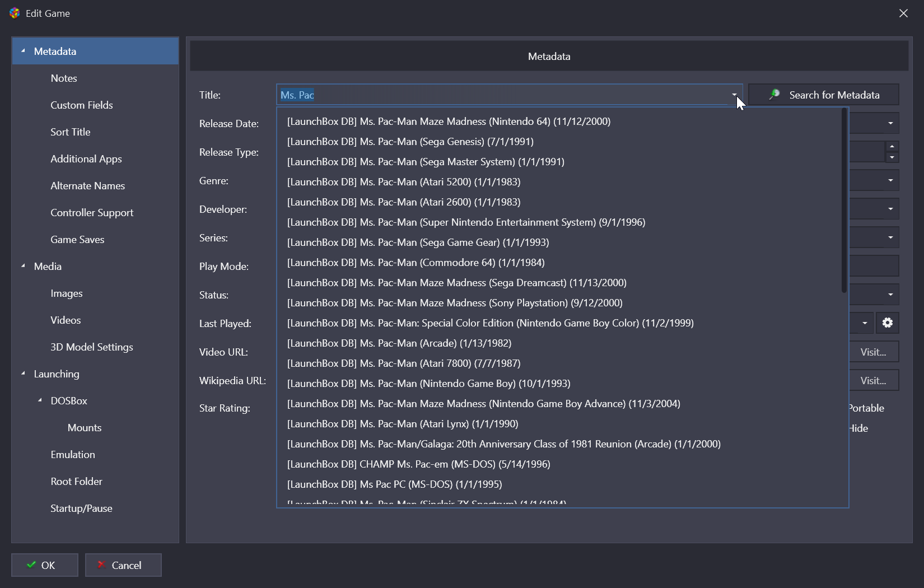The image size is (924, 588).
Task: Click the Title text input field
Action: [504, 95]
